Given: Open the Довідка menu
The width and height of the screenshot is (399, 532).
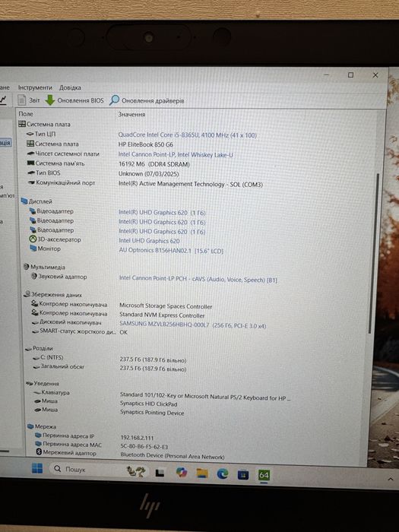Looking at the screenshot, I should (x=70, y=87).
